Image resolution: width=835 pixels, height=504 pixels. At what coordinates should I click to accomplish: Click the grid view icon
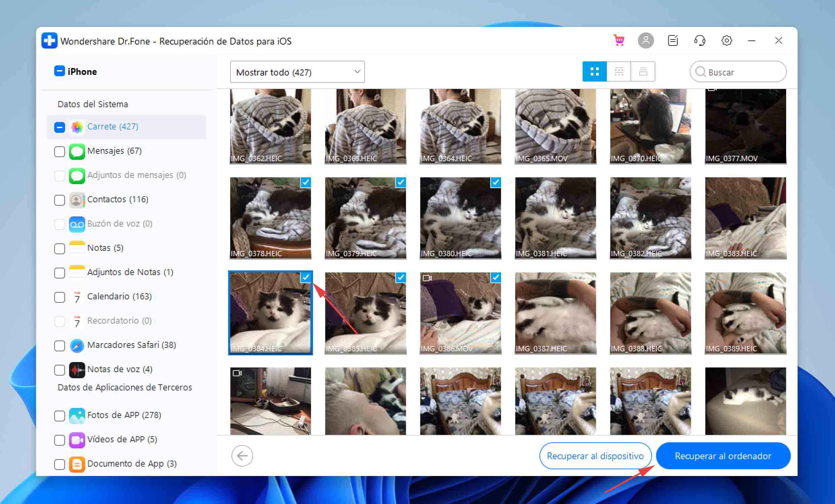pyautogui.click(x=595, y=71)
